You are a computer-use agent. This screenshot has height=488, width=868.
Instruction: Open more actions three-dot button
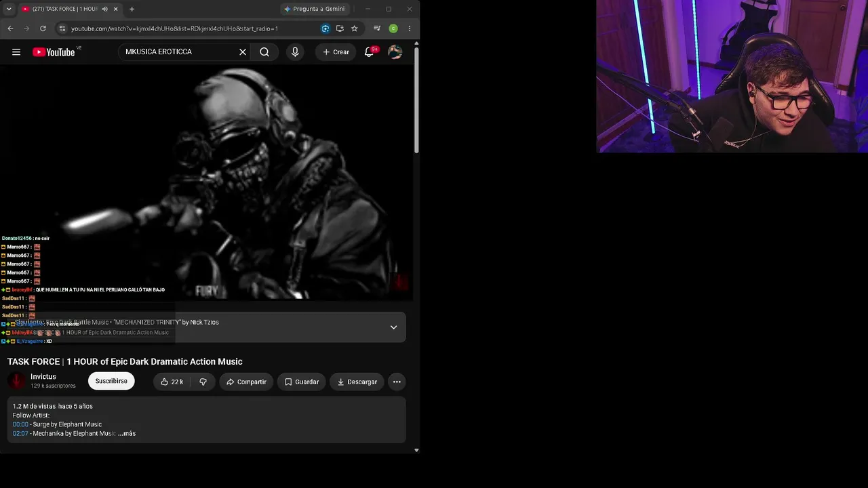pos(397,382)
